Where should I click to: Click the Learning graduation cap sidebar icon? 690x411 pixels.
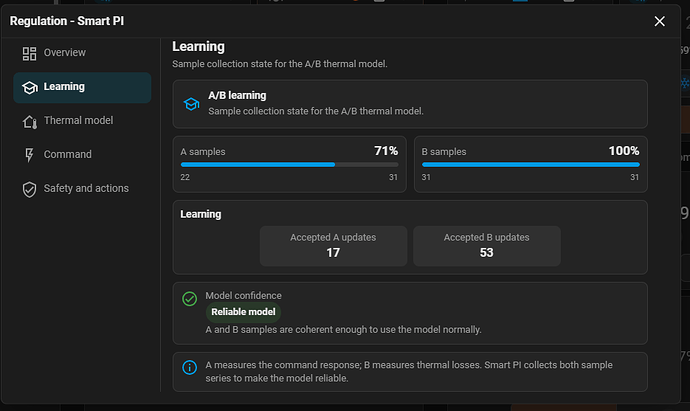point(29,88)
